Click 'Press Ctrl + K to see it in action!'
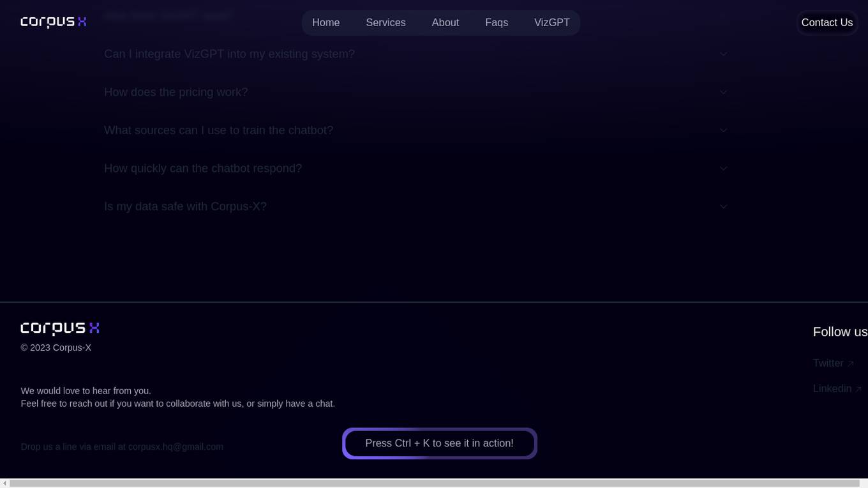 tap(440, 443)
